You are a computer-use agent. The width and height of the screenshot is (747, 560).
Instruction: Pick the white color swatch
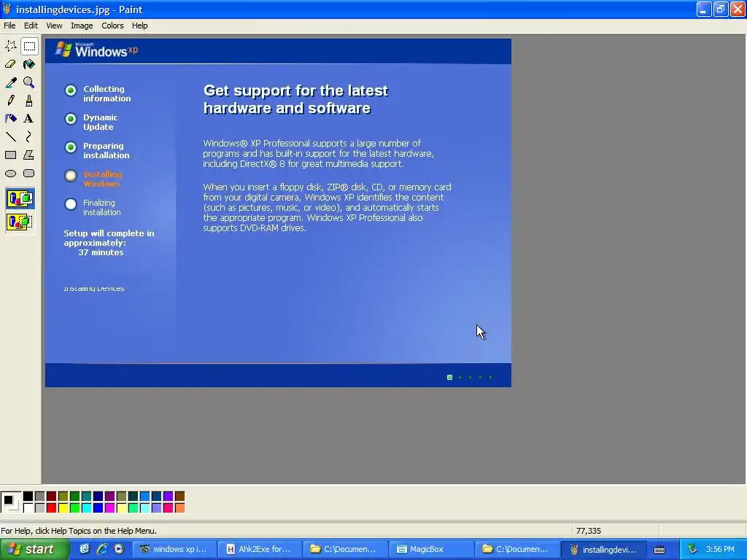tap(28, 508)
